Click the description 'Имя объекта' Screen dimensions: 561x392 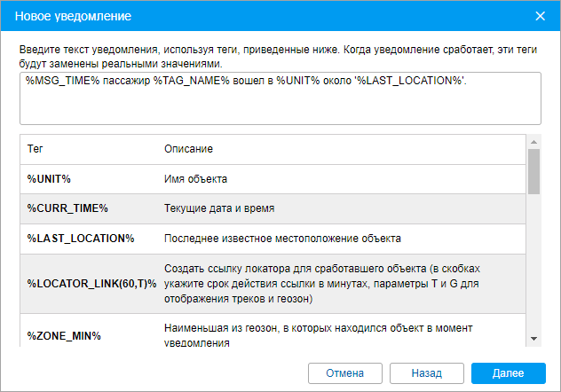[x=196, y=179]
